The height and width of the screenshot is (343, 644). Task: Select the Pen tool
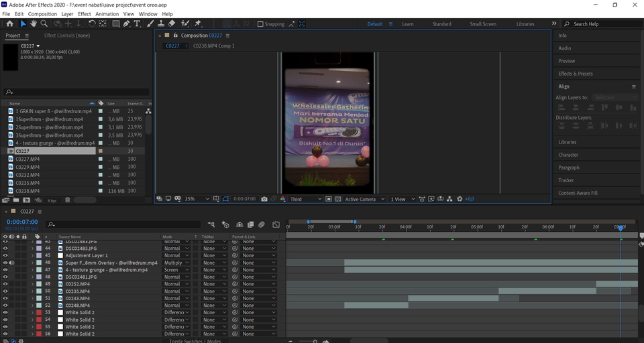pyautogui.click(x=126, y=24)
